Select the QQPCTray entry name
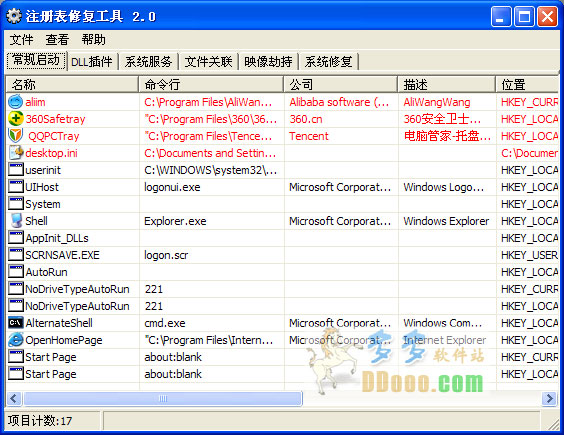564x435 pixels. tap(54, 136)
